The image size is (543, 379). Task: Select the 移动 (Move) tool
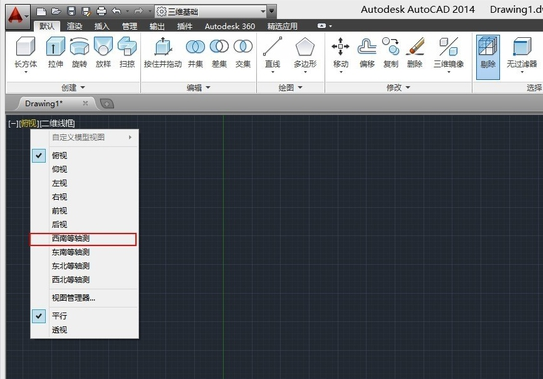340,52
